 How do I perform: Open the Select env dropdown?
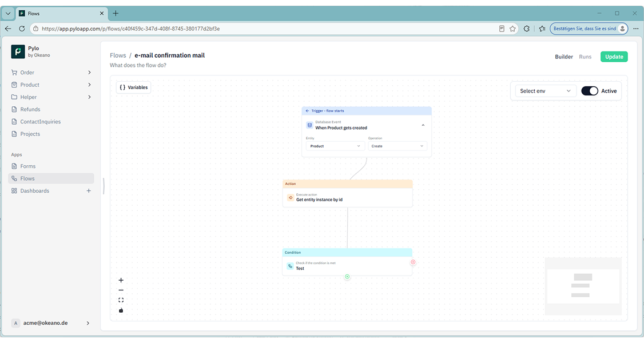[545, 91]
